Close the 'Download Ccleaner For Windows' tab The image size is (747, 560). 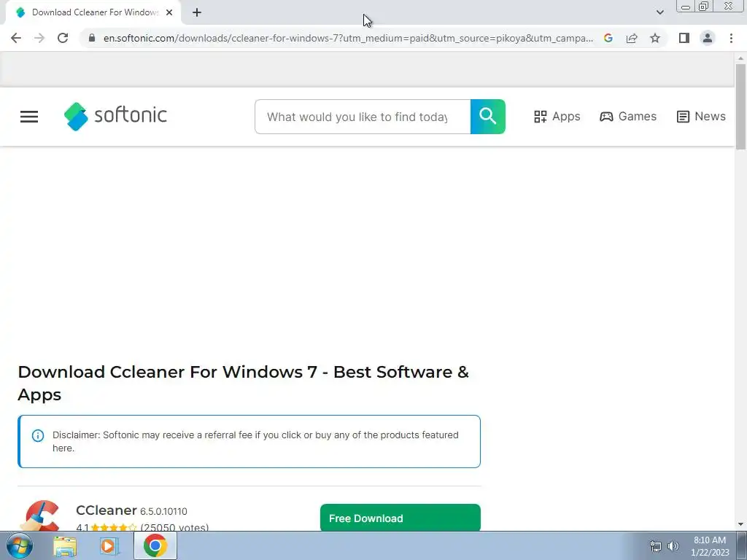[x=169, y=12]
